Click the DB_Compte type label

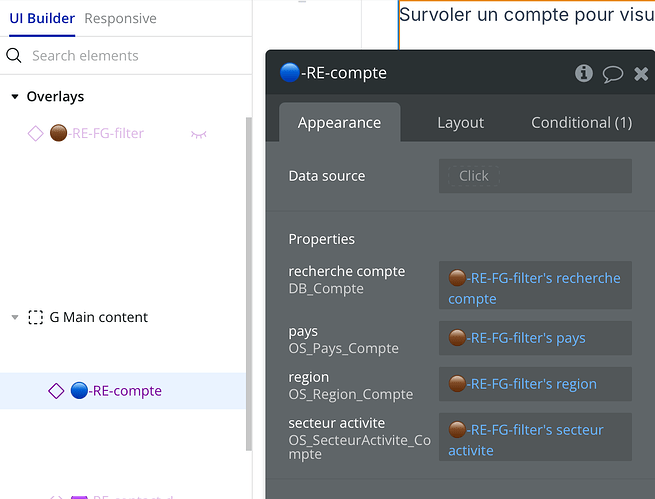coord(326,289)
